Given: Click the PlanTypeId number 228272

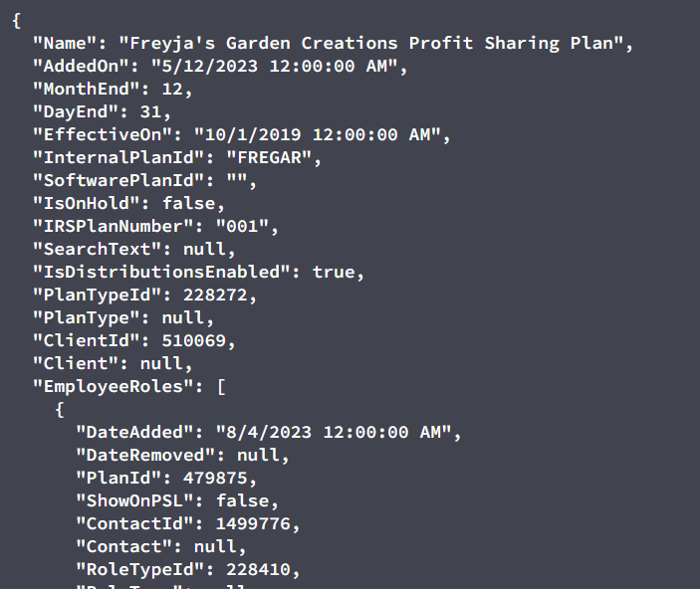Looking at the screenshot, I should 215,295.
